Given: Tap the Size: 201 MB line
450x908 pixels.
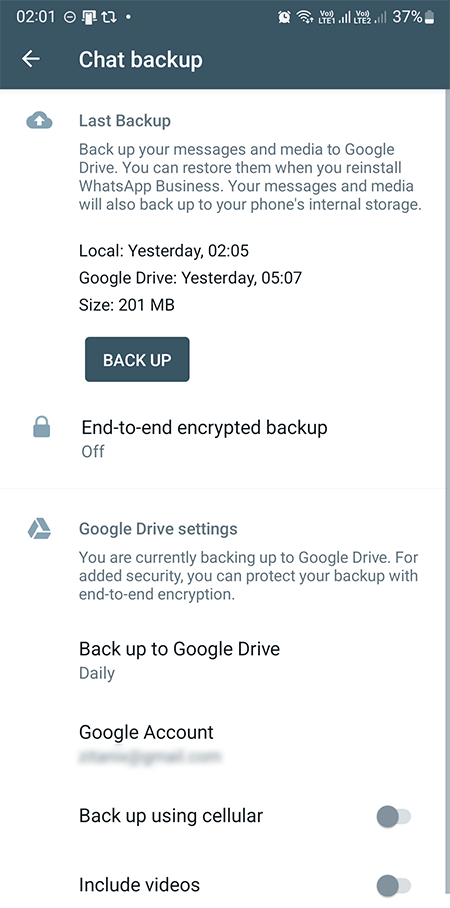Looking at the screenshot, I should pyautogui.click(x=127, y=305).
